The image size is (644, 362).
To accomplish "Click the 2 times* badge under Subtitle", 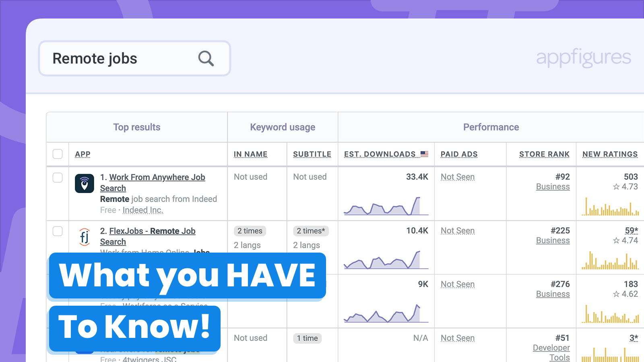I will [x=311, y=231].
